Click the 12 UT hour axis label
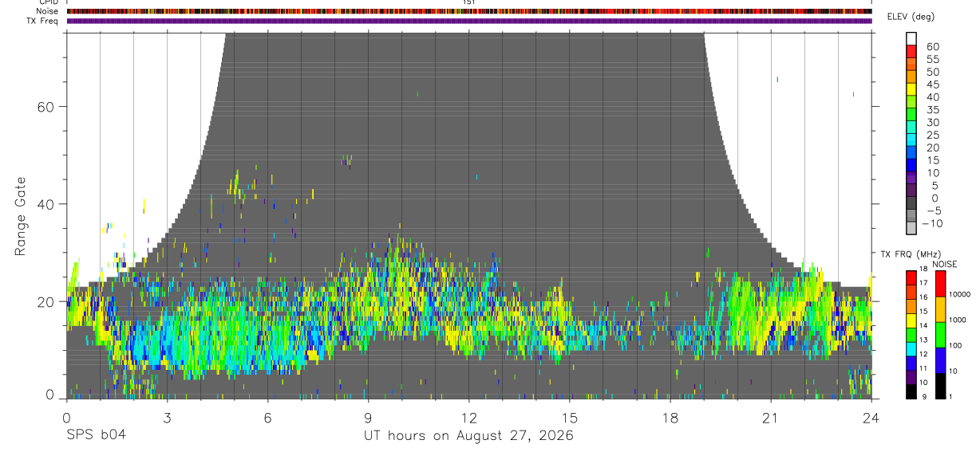The image size is (980, 452). click(x=468, y=418)
